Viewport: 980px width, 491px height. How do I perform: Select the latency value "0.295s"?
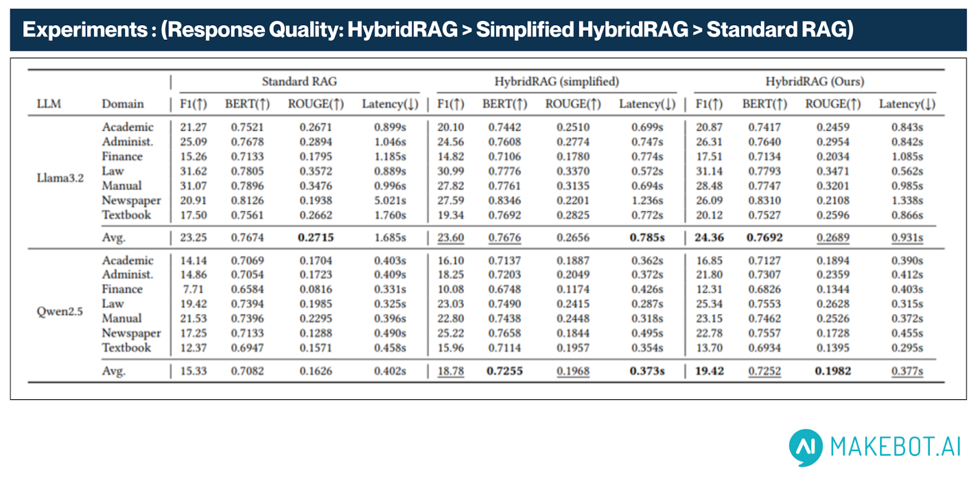[907, 348]
